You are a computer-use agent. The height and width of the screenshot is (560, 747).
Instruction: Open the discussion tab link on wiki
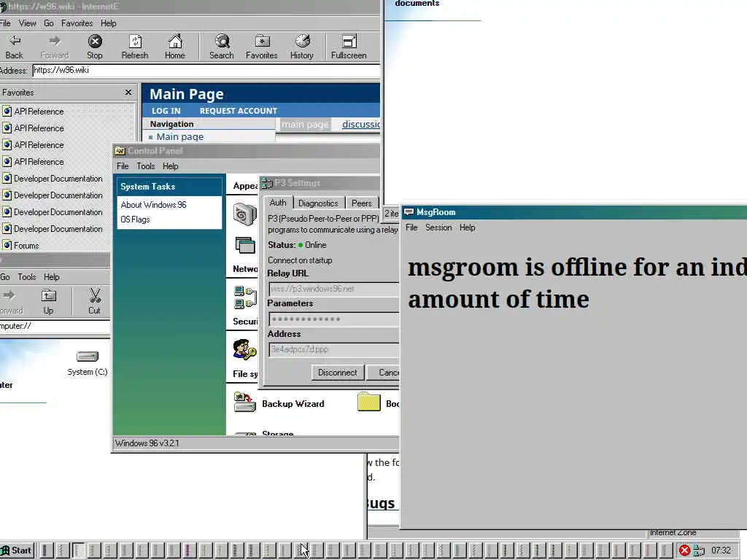360,124
